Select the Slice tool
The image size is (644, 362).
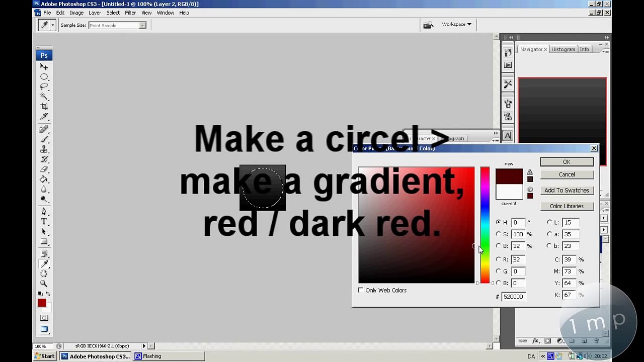(44, 117)
